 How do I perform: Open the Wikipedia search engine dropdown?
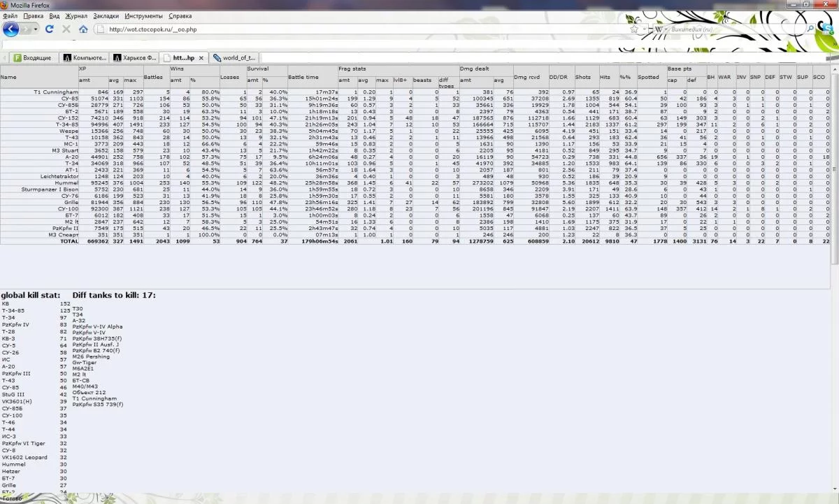(659, 29)
